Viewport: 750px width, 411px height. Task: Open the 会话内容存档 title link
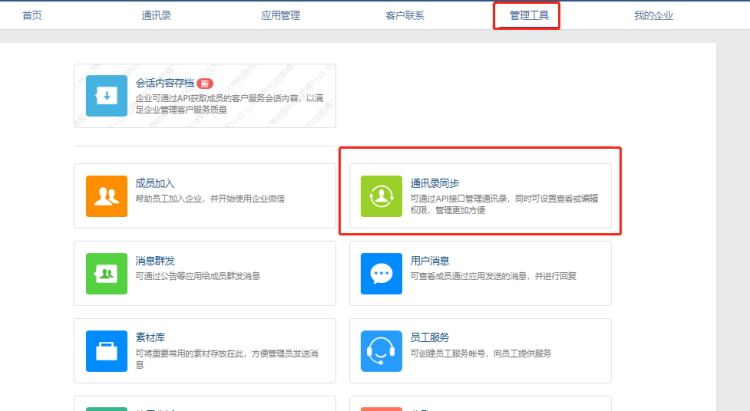pos(164,83)
